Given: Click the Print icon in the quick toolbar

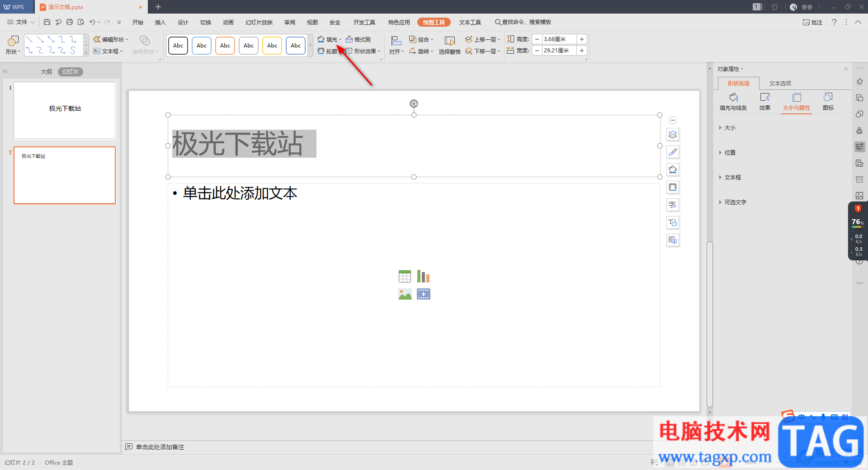Looking at the screenshot, I should click(70, 22).
